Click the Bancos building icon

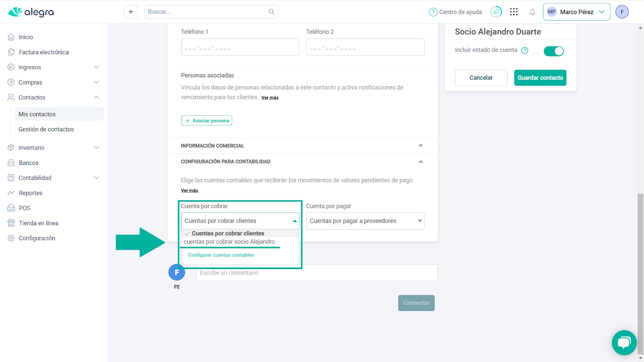click(11, 163)
